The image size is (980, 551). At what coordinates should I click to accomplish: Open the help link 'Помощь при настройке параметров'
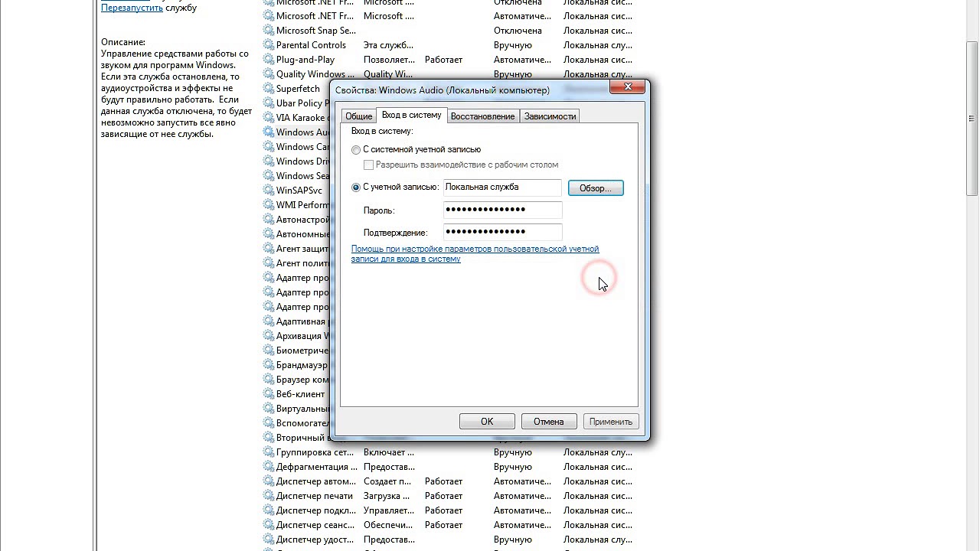pos(475,253)
